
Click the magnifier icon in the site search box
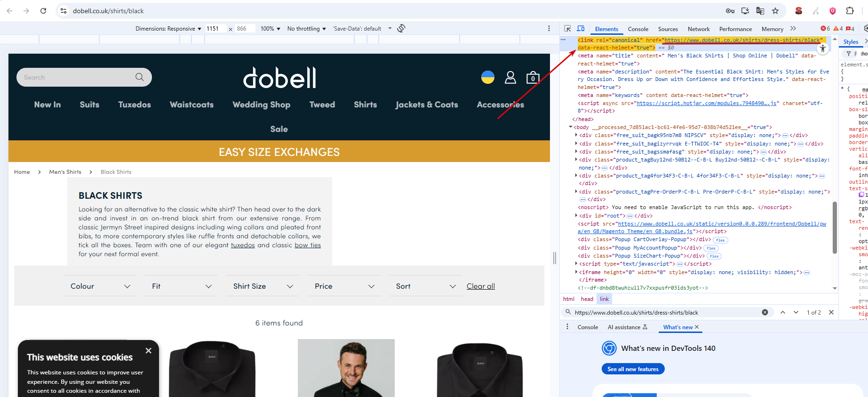140,77
